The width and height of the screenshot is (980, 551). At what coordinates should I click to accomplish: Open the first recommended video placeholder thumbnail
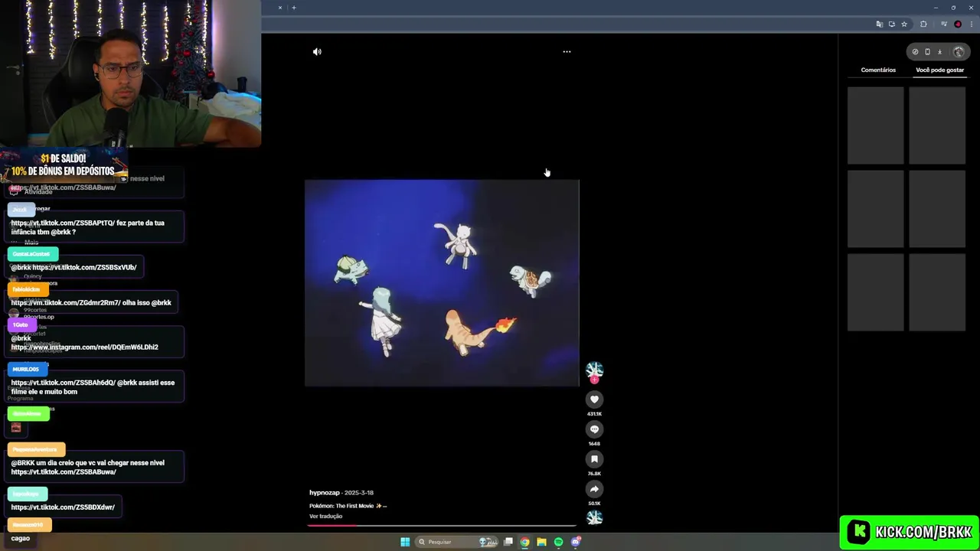coord(875,126)
